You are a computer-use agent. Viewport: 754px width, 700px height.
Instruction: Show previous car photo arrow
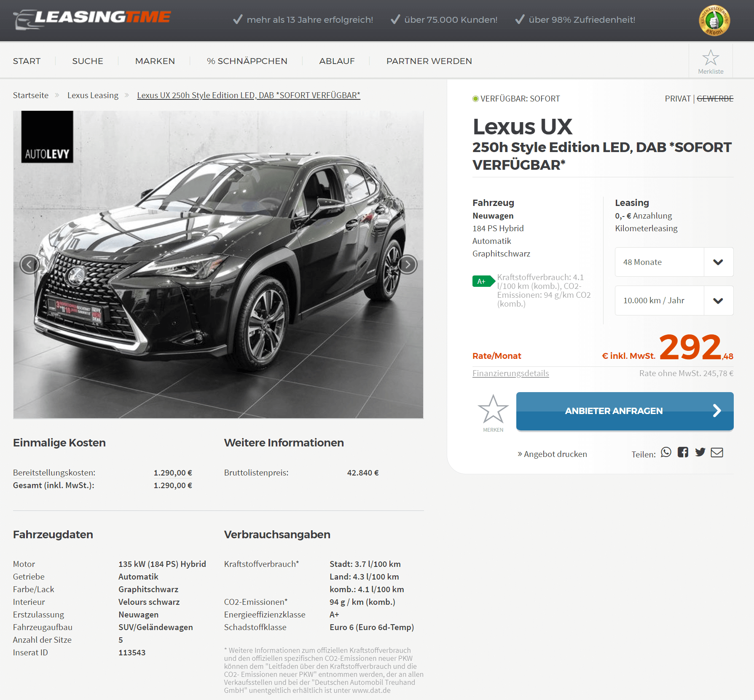pyautogui.click(x=30, y=265)
